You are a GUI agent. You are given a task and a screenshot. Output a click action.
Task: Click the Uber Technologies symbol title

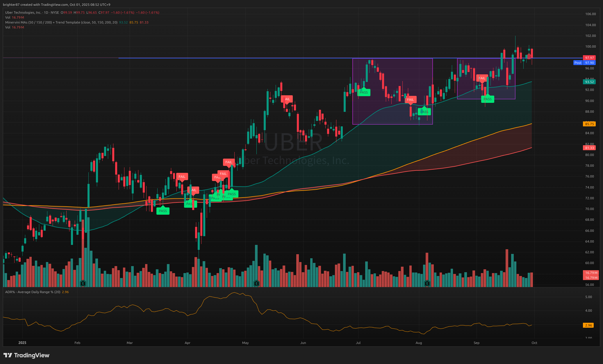pos(23,12)
